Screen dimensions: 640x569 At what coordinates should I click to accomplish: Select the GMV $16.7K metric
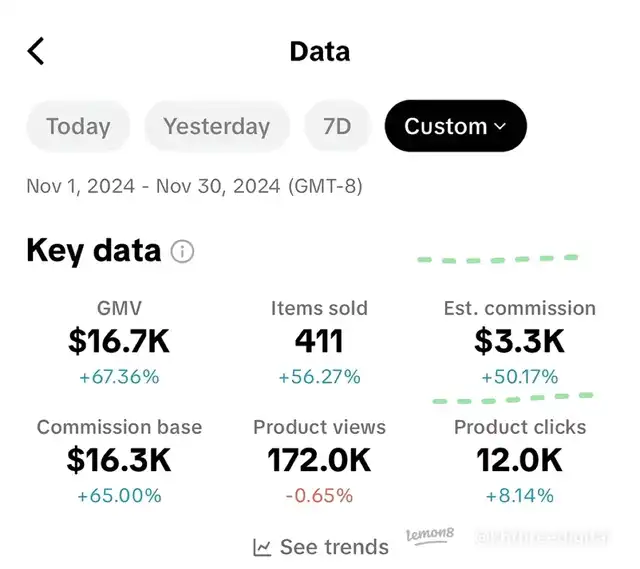119,341
